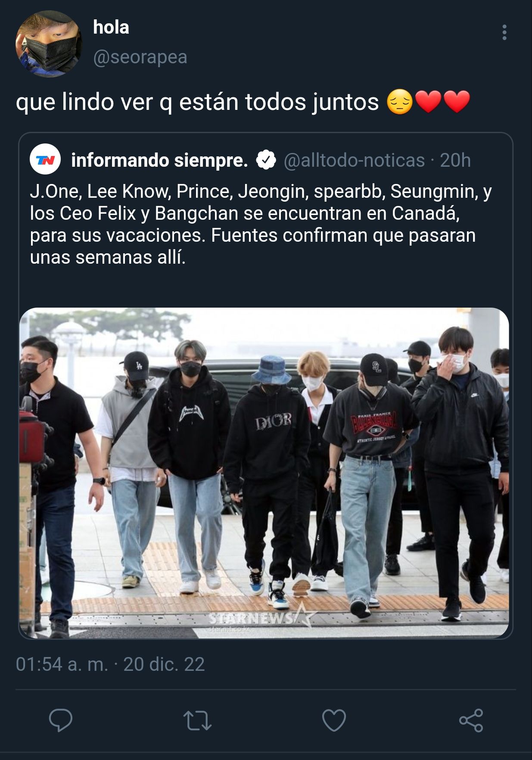Open the @alltodo-noticas handle
This screenshot has width=532, height=760.
(354, 160)
